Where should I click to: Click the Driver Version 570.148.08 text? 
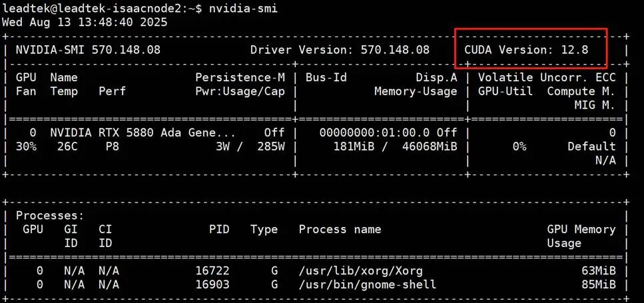[340, 50]
